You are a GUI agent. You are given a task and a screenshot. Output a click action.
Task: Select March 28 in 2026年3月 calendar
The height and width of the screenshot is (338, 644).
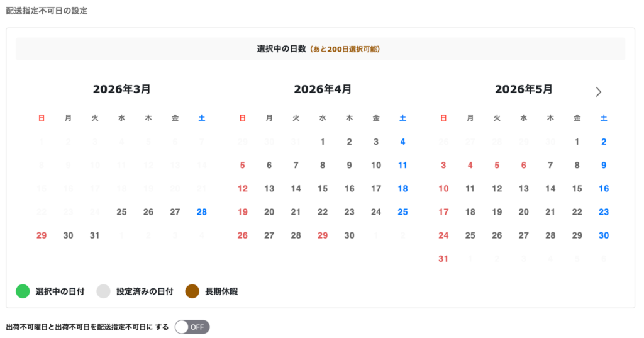click(201, 212)
